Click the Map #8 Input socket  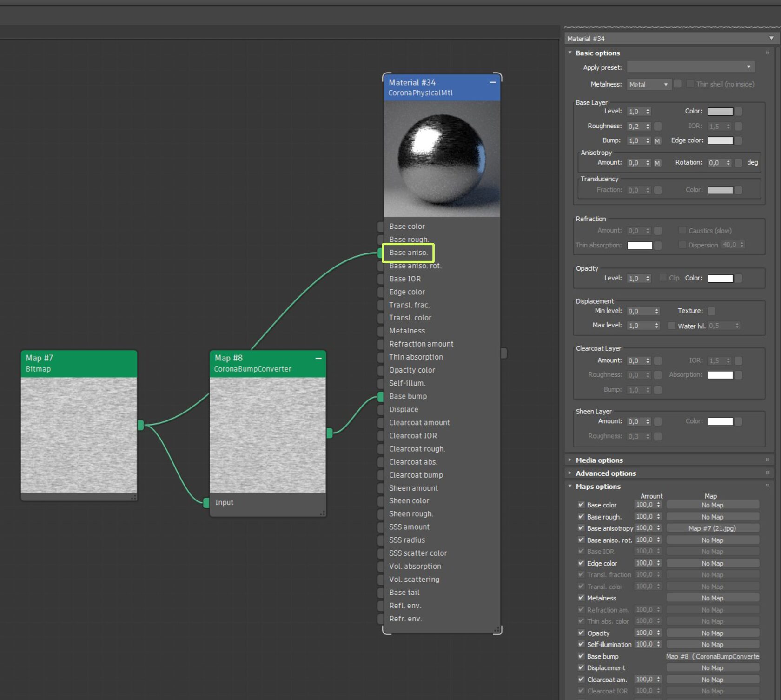click(206, 502)
